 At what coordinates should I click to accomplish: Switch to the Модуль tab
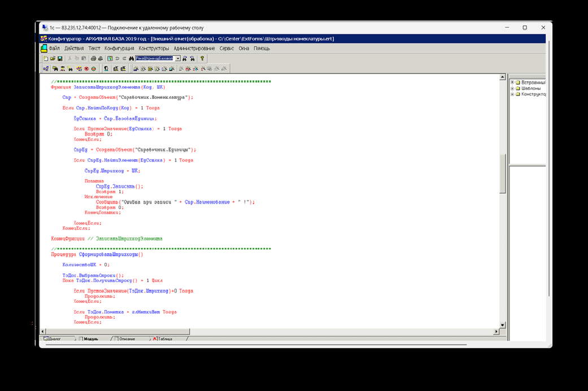[x=91, y=339]
